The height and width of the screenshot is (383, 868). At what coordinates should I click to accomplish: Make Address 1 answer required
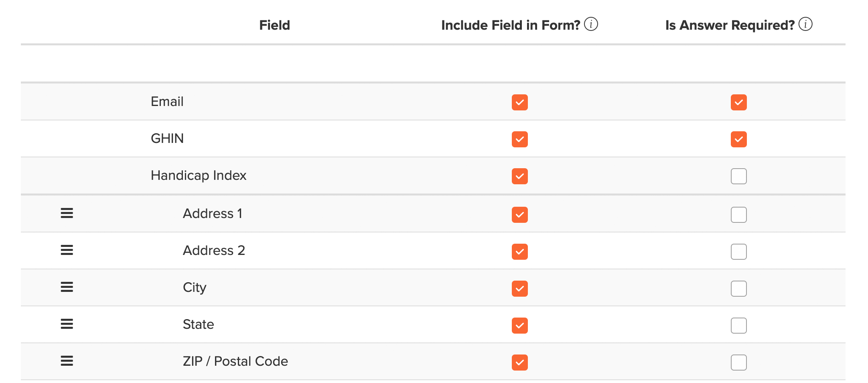[x=738, y=215]
